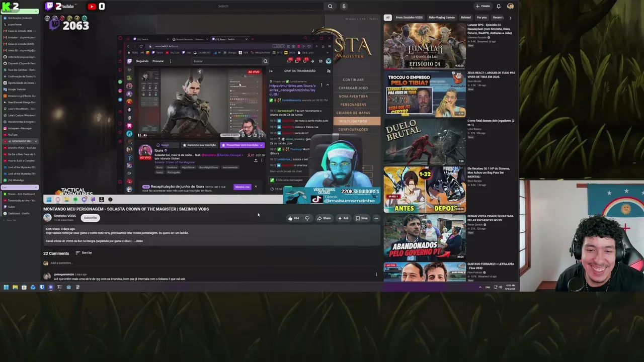This screenshot has height=362, width=644.
Task: Subscribe to Smzinho VODS channel
Action: (x=90, y=218)
